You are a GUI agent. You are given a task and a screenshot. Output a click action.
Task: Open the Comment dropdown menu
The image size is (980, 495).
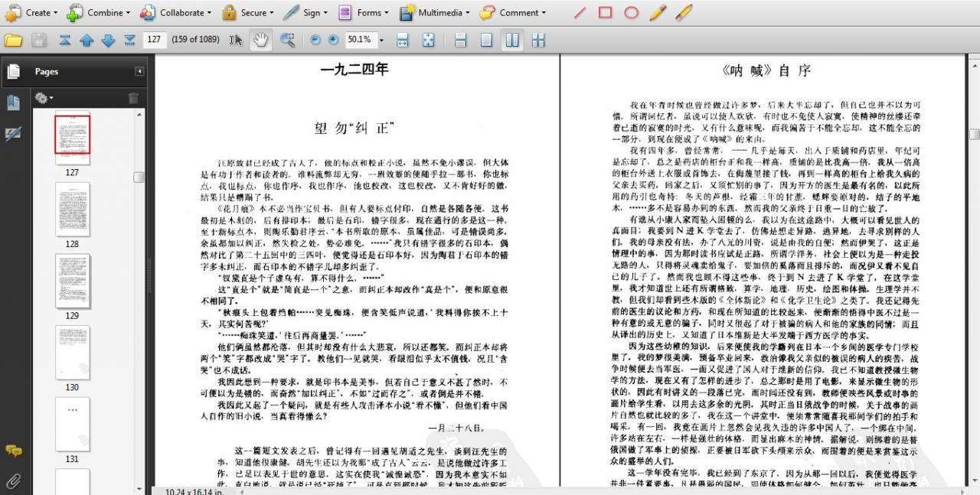click(x=513, y=12)
